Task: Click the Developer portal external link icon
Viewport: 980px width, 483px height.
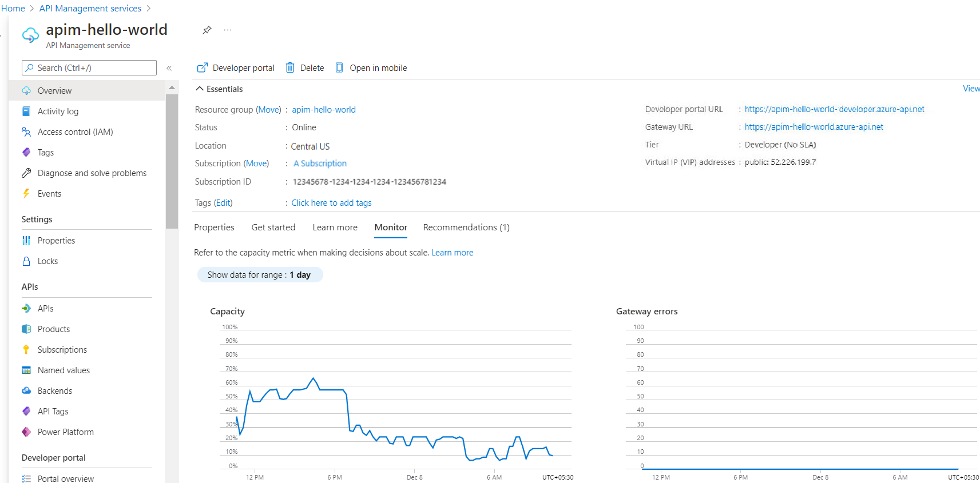Action: (202, 68)
